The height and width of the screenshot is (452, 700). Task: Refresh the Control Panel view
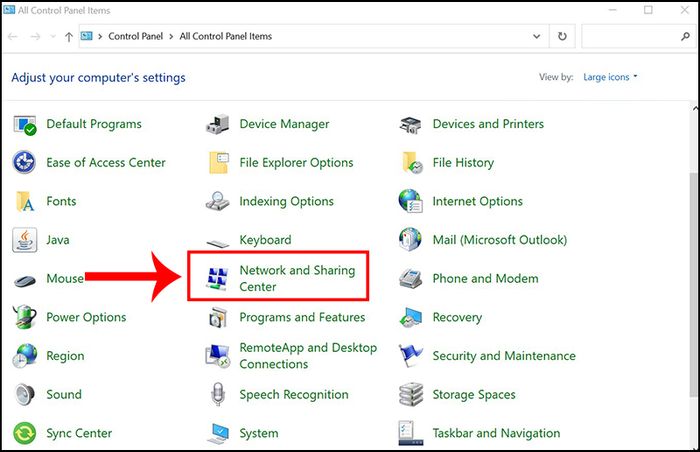[562, 36]
